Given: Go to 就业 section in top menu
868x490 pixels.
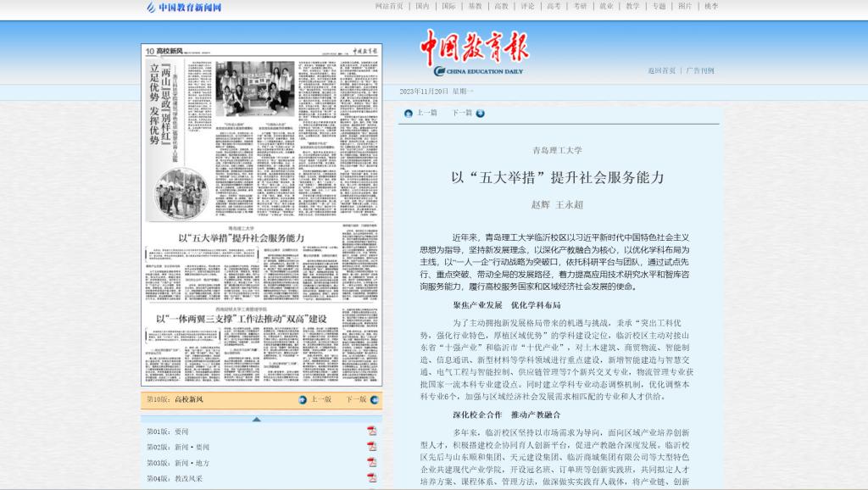Looking at the screenshot, I should pyautogui.click(x=606, y=6).
